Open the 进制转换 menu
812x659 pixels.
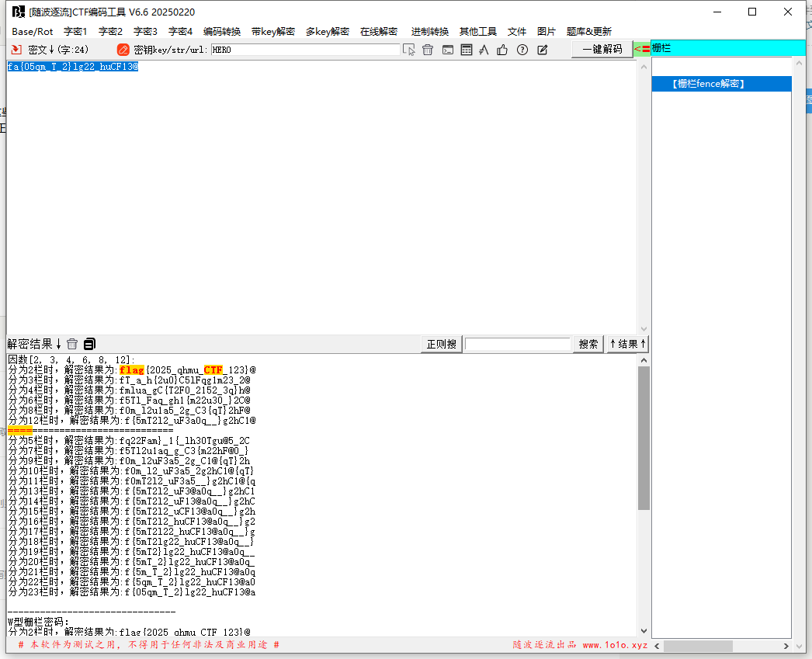pyautogui.click(x=430, y=32)
